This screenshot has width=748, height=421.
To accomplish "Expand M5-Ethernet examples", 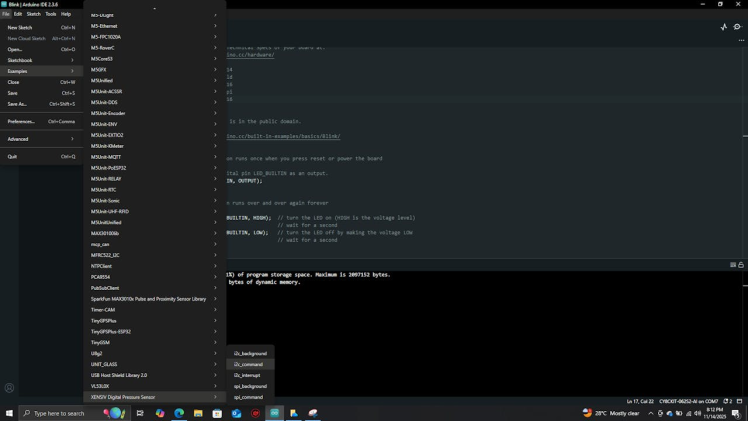I will 154,26.
